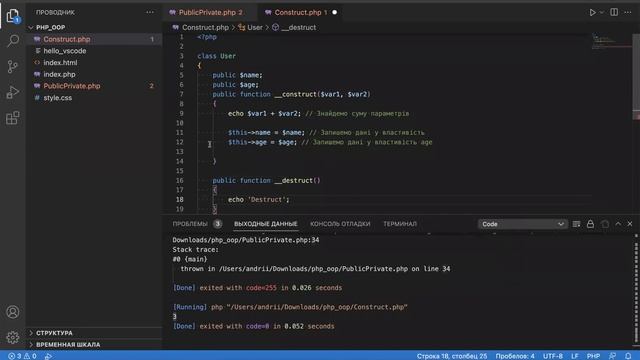Open the Code output channel dropdown
Screen dimensions: 640x360
[522, 224]
